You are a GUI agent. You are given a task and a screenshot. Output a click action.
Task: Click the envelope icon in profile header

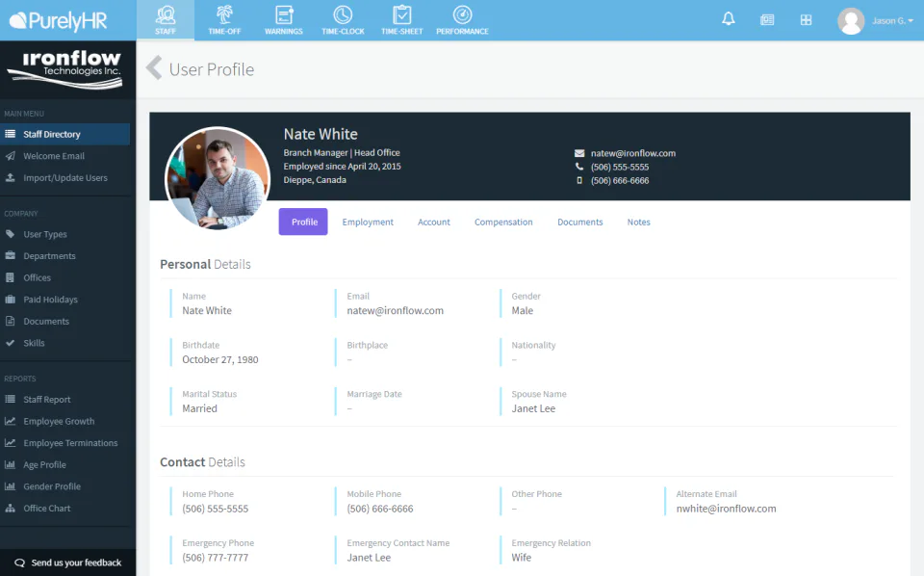tap(579, 153)
